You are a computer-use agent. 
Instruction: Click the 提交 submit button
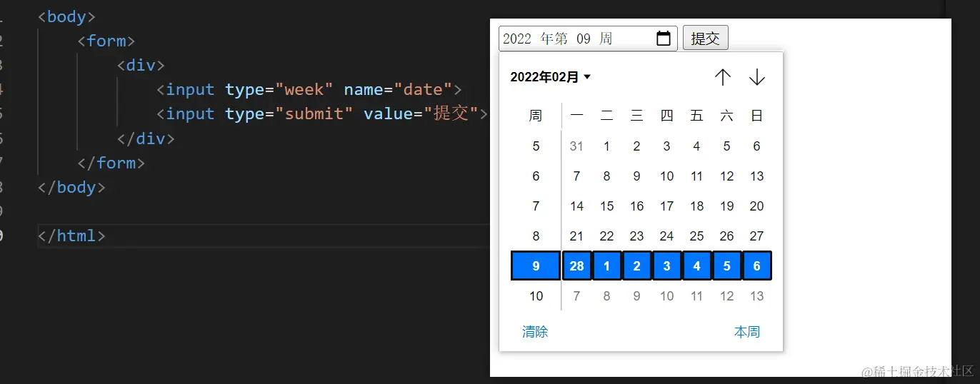(706, 39)
